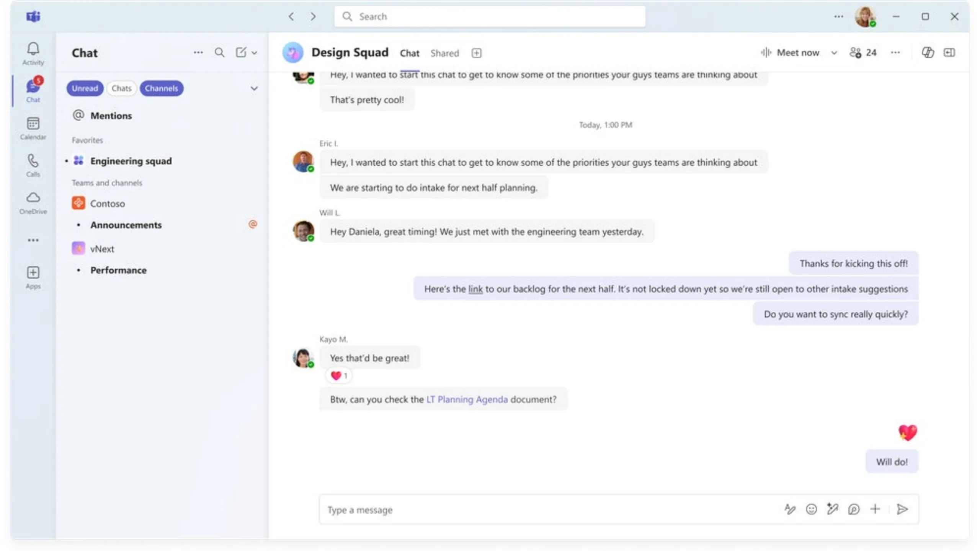980x551 pixels.
Task: Open Copilot rewrite compose icon
Action: pos(832,509)
